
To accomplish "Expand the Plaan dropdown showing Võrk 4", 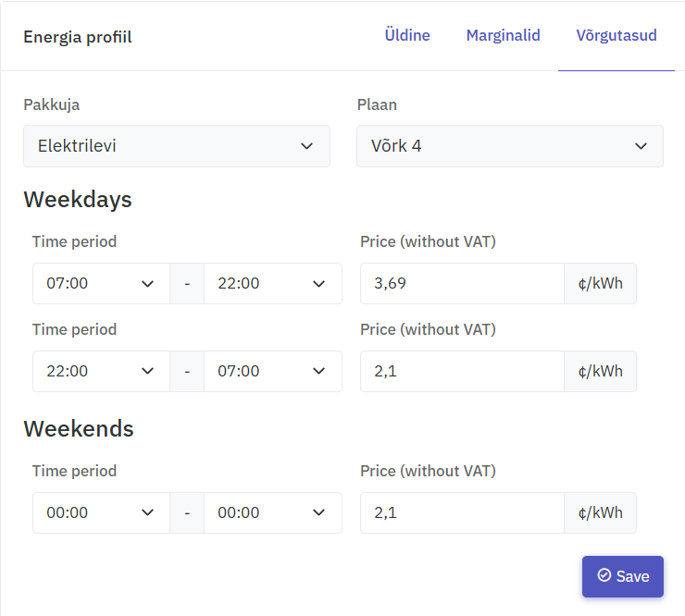I will tap(510, 146).
